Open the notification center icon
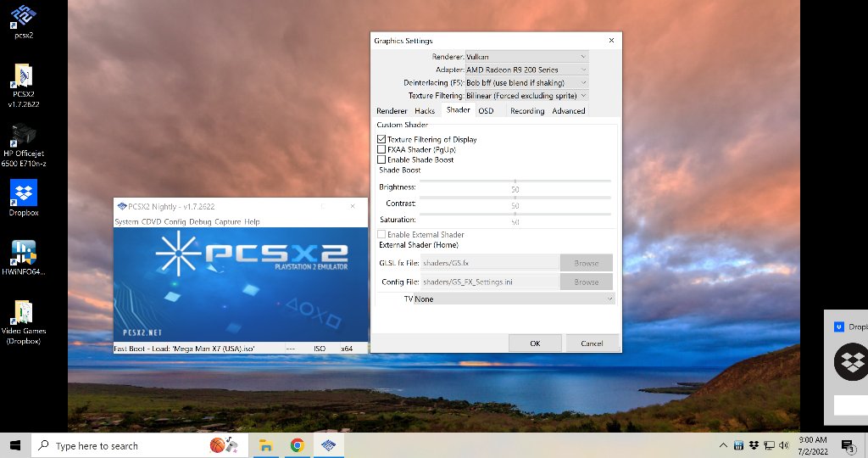The width and height of the screenshot is (868, 458). 848,445
